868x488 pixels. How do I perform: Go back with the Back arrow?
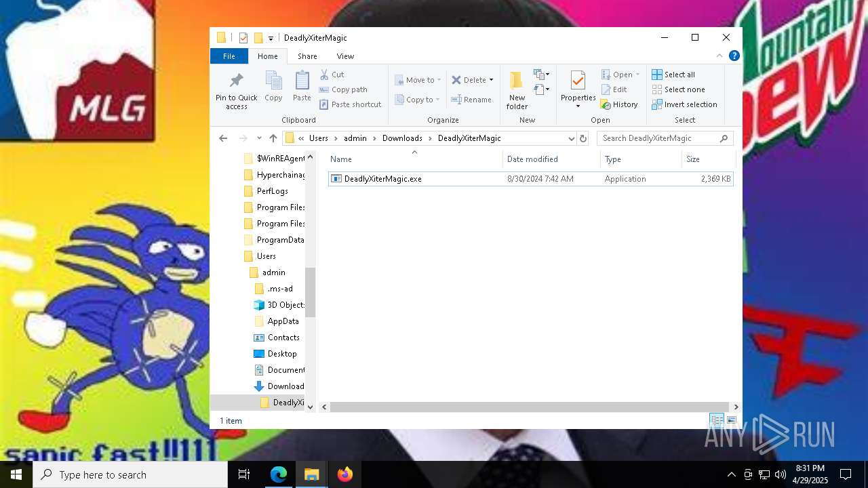click(x=223, y=138)
